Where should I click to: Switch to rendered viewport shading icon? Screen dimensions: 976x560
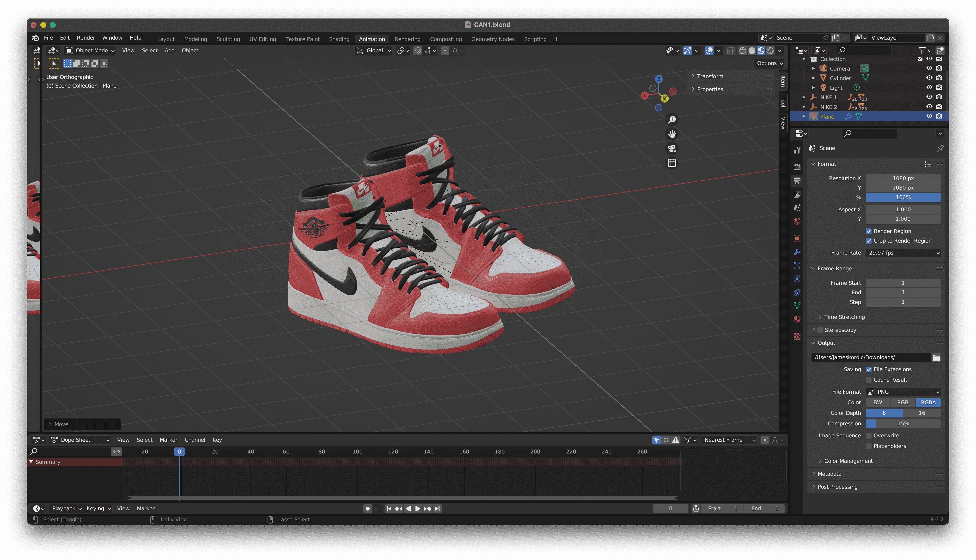[x=770, y=51]
